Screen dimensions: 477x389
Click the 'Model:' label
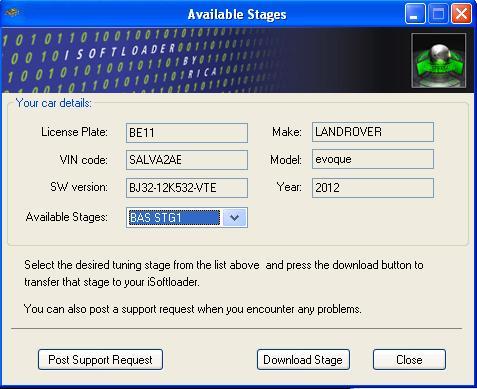click(x=286, y=160)
